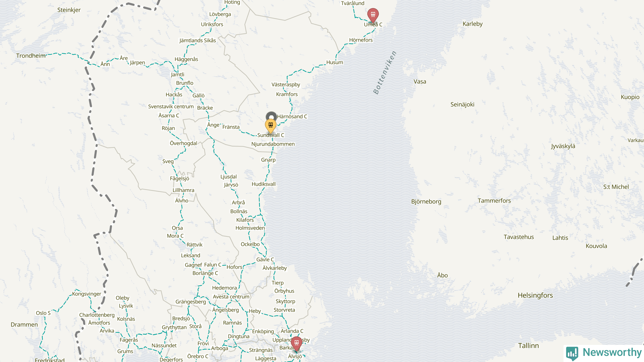
Task: Click the red train marker at Umeå C
Action: coord(373,15)
